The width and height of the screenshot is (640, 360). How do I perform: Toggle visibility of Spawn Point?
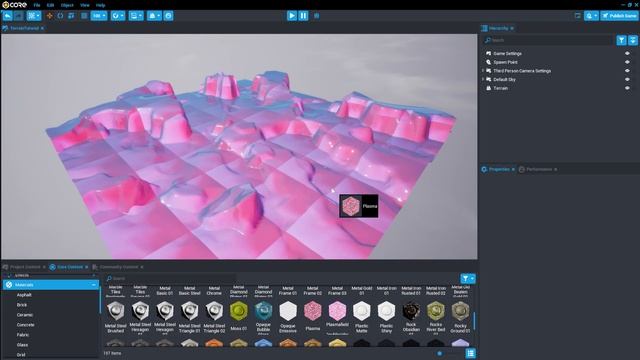(627, 62)
